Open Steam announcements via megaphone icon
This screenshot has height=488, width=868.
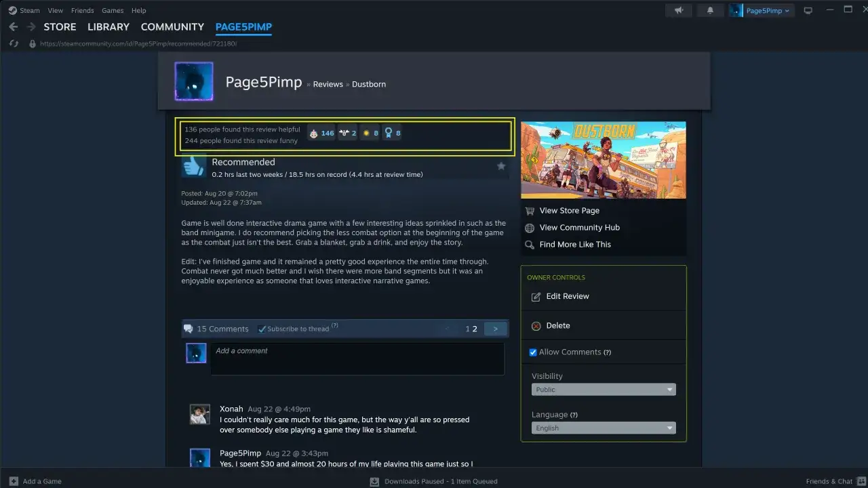(679, 10)
